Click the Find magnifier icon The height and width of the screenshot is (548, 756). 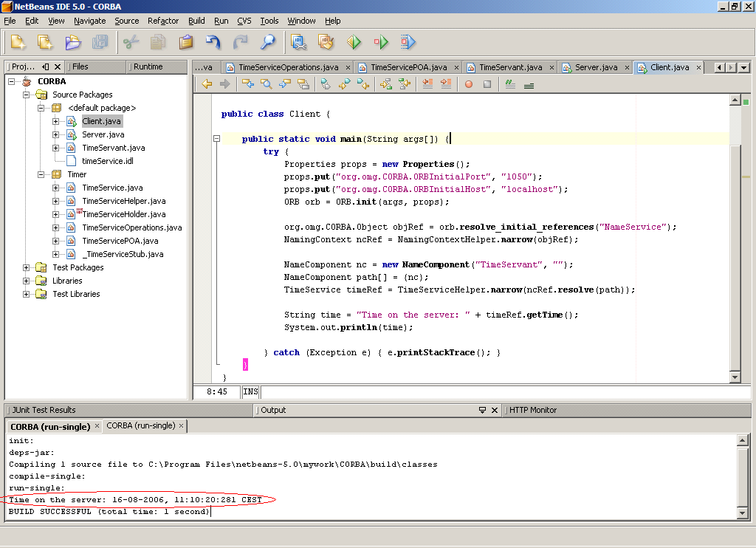(x=267, y=42)
